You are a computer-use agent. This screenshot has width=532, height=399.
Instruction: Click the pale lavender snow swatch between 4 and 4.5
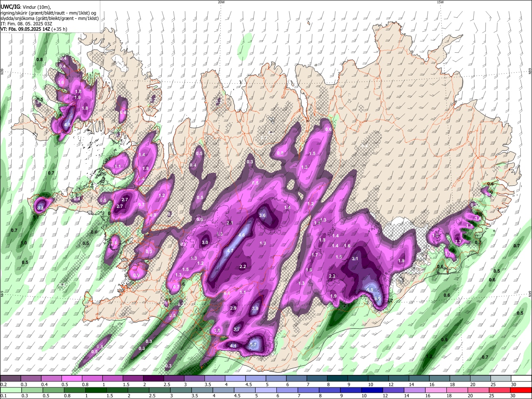point(235,378)
